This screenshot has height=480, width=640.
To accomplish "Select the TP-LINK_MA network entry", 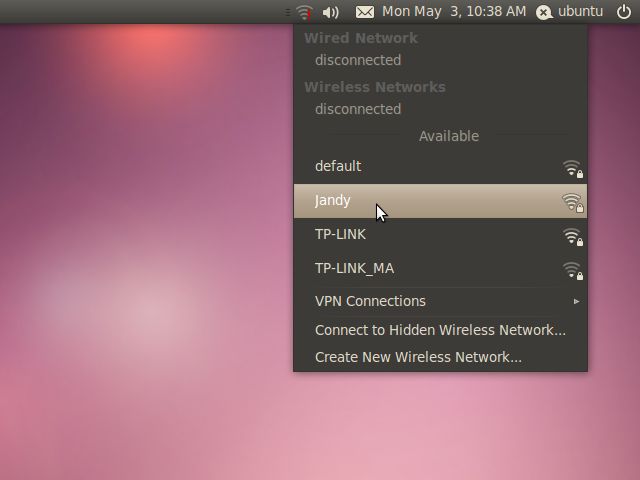I will 440,269.
